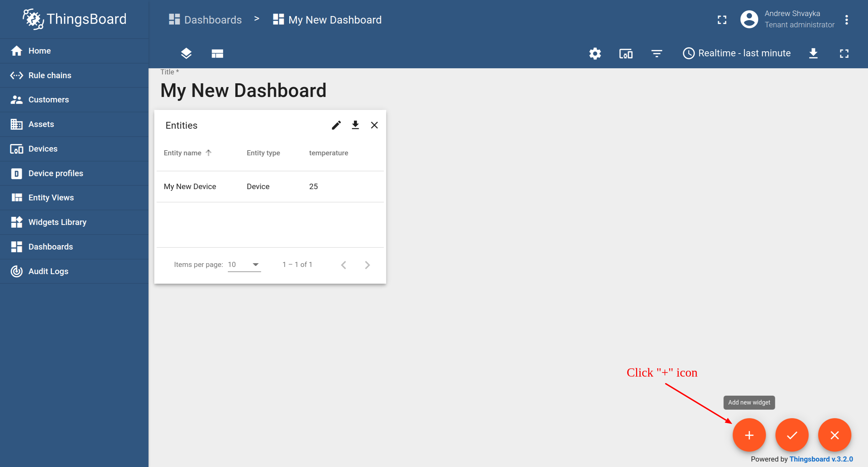The height and width of the screenshot is (467, 868).
Task: Click the filter icon in toolbar
Action: 657,53
